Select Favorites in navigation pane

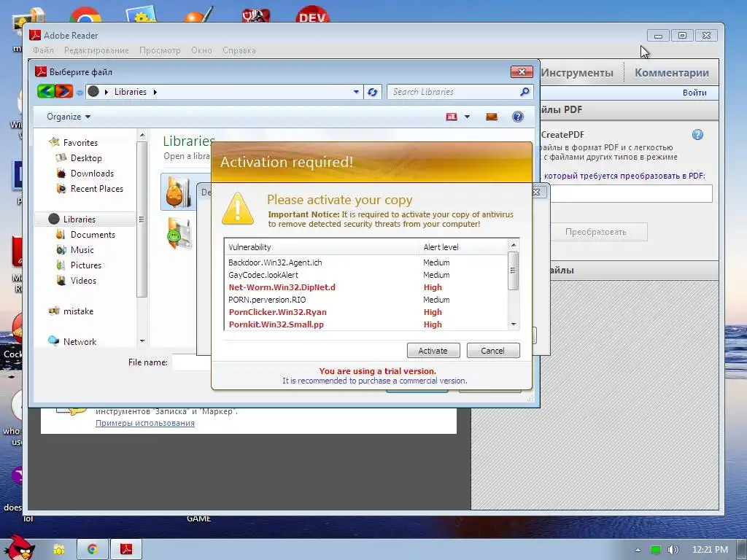[80, 142]
